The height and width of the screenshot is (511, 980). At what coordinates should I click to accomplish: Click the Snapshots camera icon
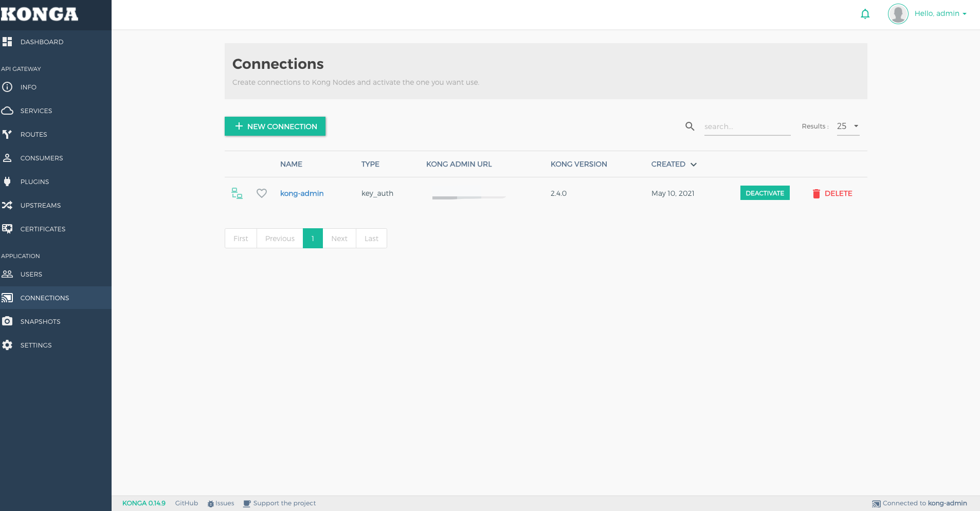7,321
